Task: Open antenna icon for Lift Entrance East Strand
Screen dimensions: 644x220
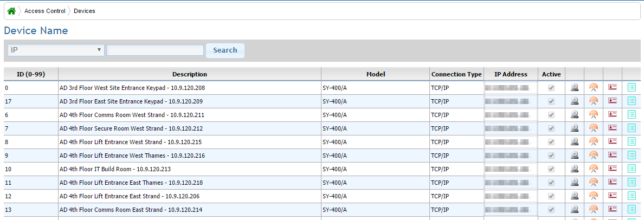Action: 594,196
